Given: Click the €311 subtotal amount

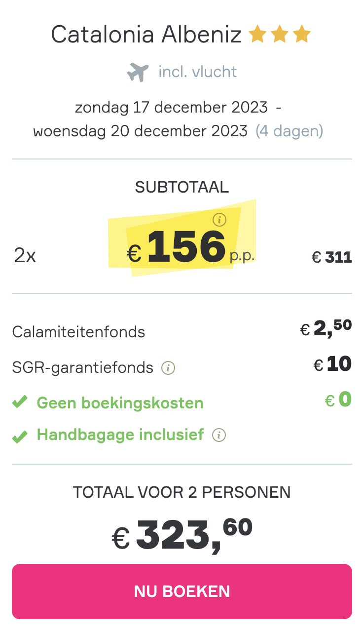Looking at the screenshot, I should pyautogui.click(x=332, y=257).
